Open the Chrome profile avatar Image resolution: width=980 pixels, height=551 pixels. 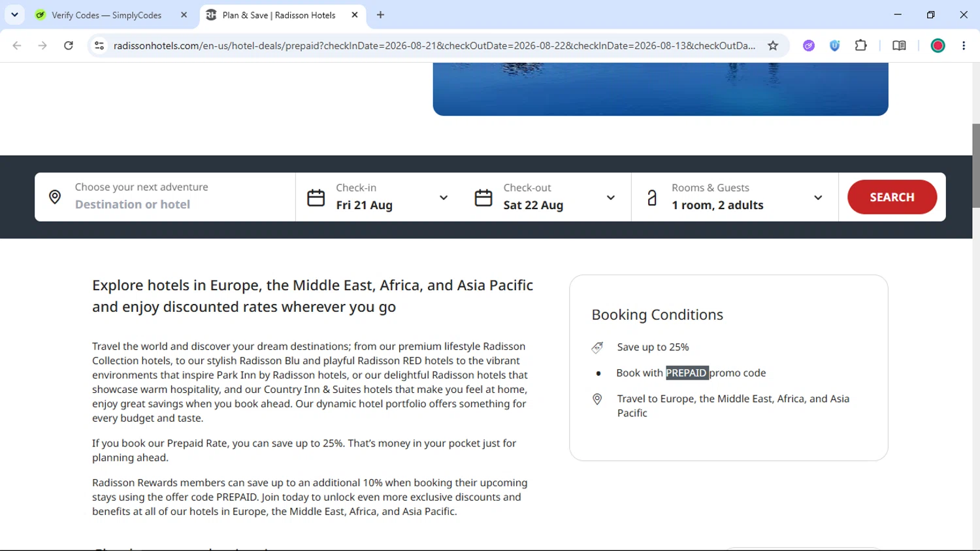[x=938, y=46]
